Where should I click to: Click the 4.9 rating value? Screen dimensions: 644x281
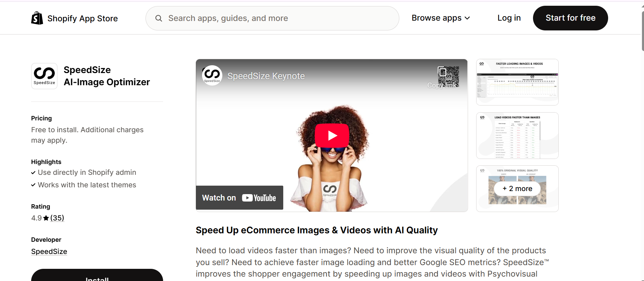click(36, 218)
